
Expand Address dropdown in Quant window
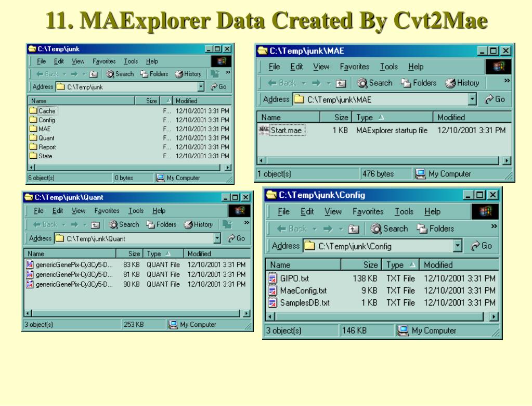[217, 238]
